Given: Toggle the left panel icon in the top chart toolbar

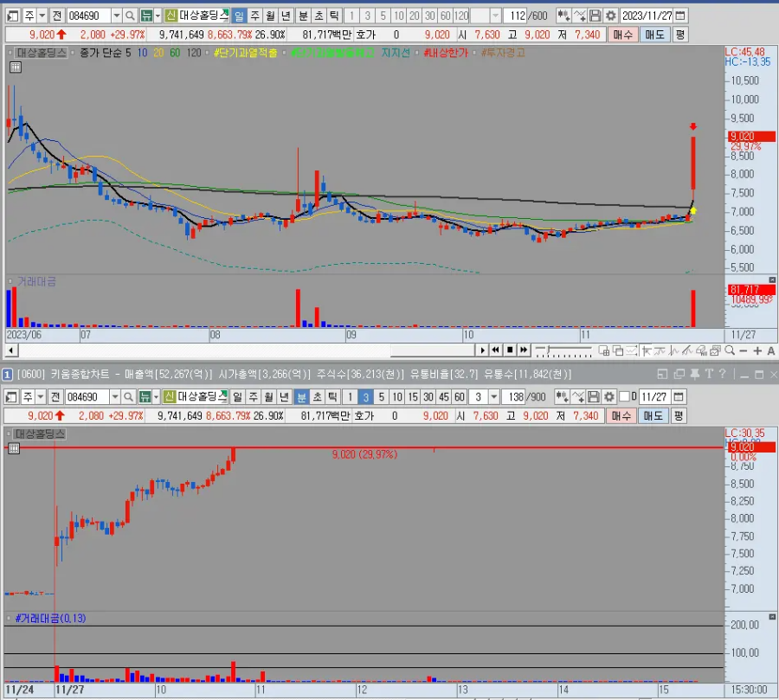Looking at the screenshot, I should pos(13,16).
